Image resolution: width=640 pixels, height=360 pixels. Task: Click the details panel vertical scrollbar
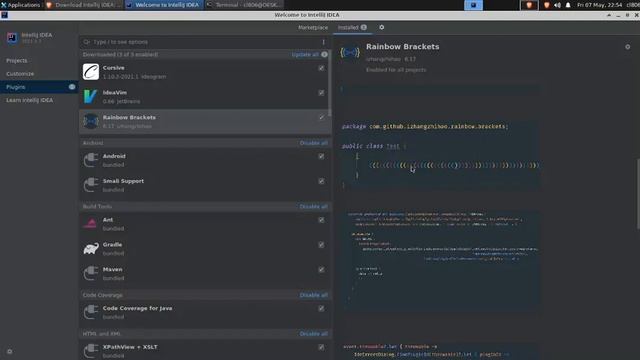click(638, 194)
